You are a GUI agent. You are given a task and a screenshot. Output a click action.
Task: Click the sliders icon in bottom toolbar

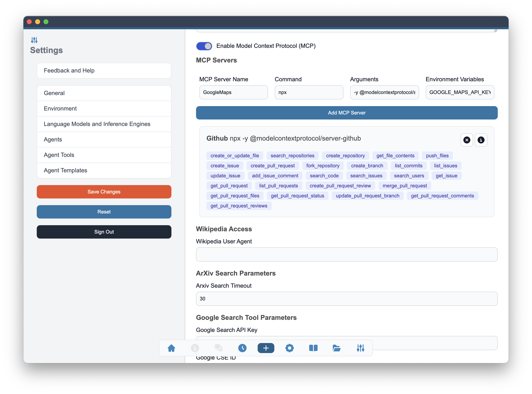[360, 348]
